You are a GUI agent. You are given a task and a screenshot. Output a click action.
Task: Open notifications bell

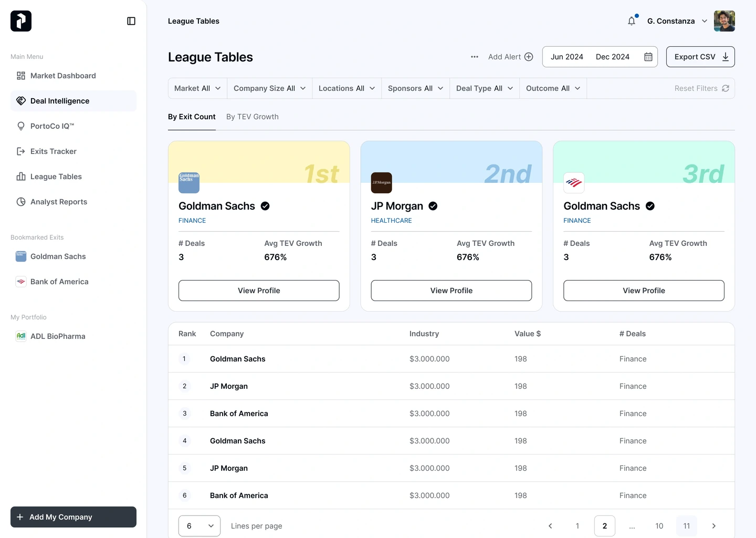[632, 21]
